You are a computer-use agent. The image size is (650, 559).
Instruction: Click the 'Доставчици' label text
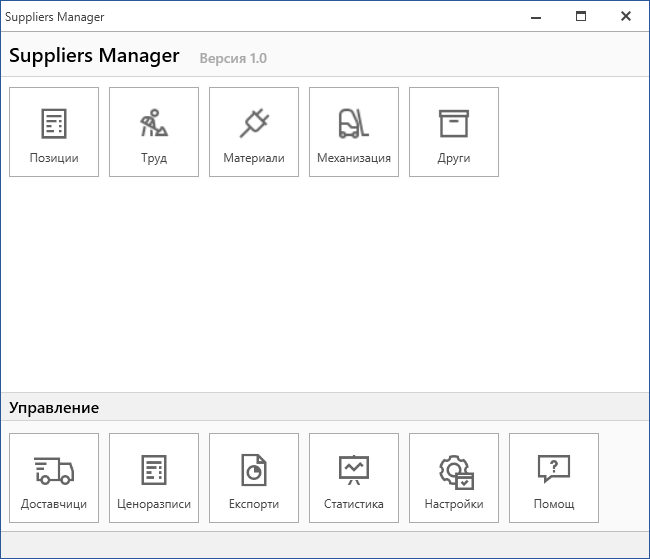click(54, 504)
